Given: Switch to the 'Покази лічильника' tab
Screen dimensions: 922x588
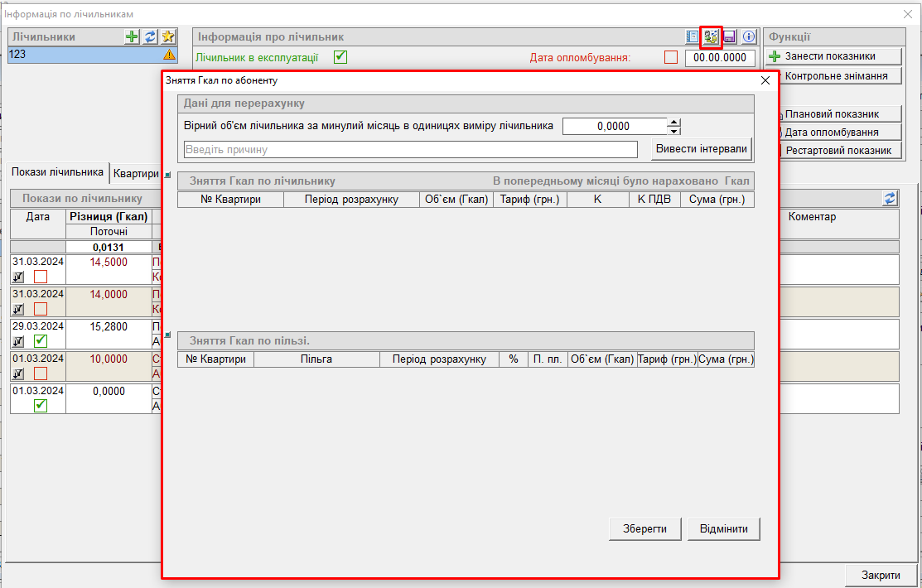Looking at the screenshot, I should 58,171.
